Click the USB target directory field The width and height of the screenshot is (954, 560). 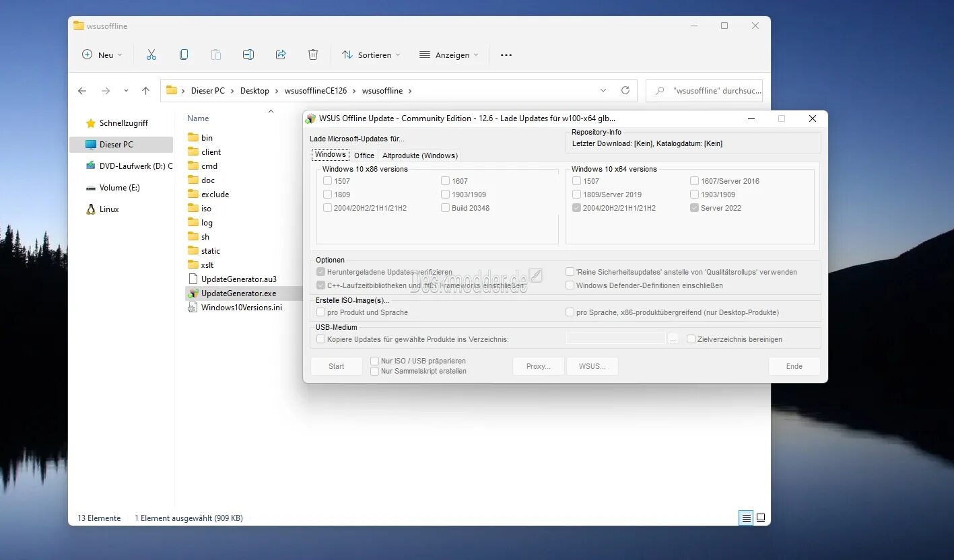[x=616, y=339]
